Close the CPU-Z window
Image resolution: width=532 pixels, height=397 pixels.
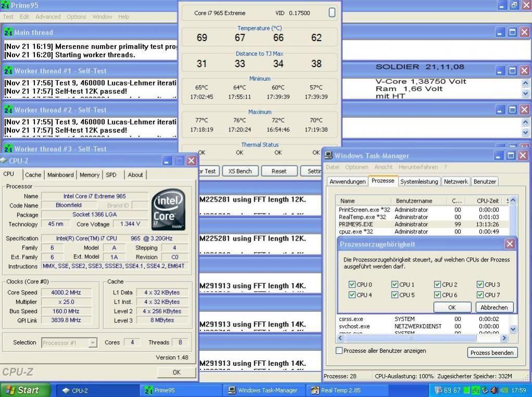tap(191, 160)
